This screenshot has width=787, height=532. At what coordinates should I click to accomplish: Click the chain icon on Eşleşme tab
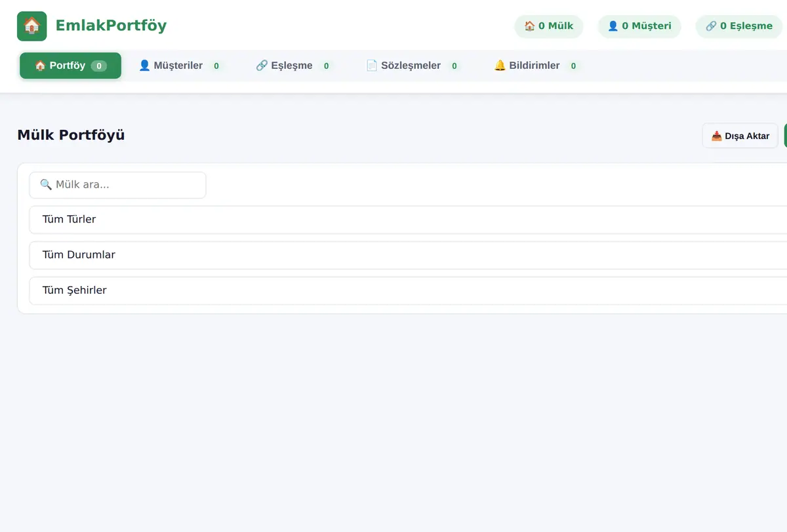point(262,66)
